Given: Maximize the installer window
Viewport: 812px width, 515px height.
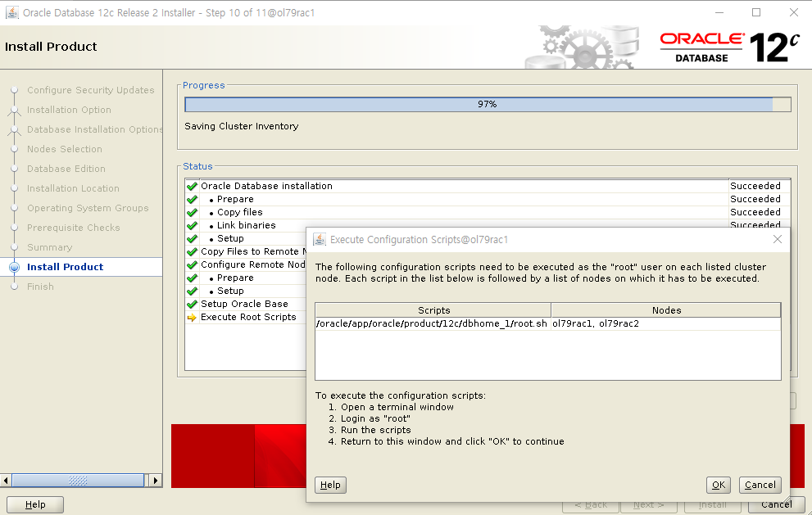Looking at the screenshot, I should pos(756,12).
